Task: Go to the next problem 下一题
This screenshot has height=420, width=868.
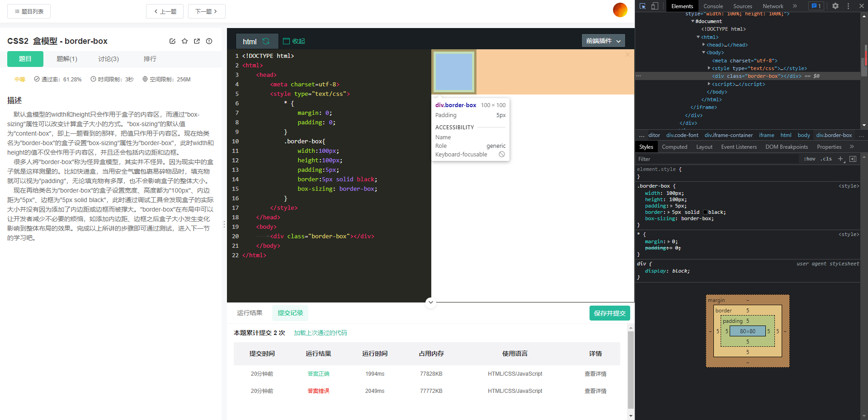Action: (207, 11)
